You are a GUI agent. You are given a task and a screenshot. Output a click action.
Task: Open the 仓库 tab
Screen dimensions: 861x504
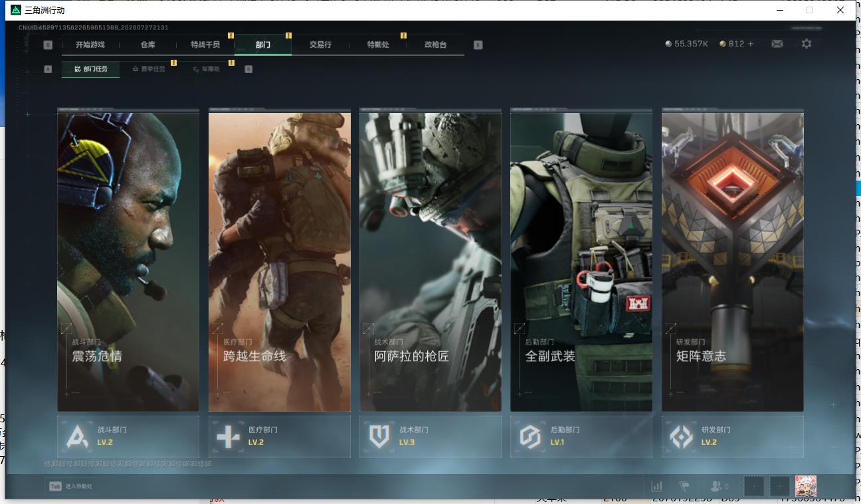tap(147, 44)
